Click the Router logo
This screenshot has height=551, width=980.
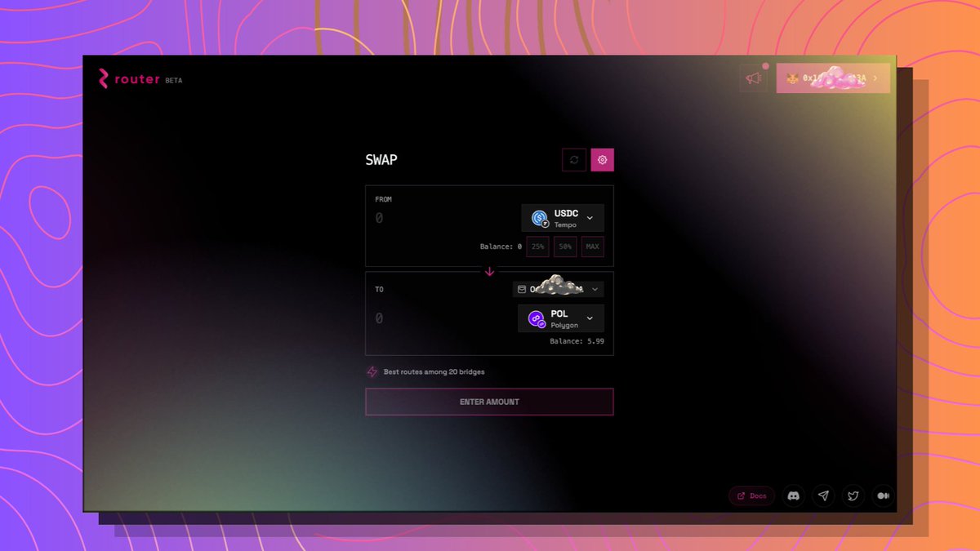129,79
